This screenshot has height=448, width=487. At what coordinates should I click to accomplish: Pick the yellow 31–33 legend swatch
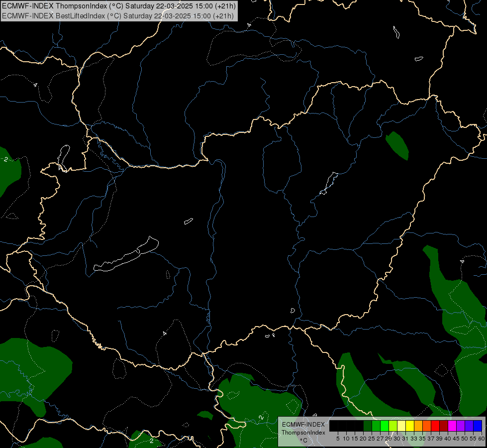pyautogui.click(x=410, y=426)
